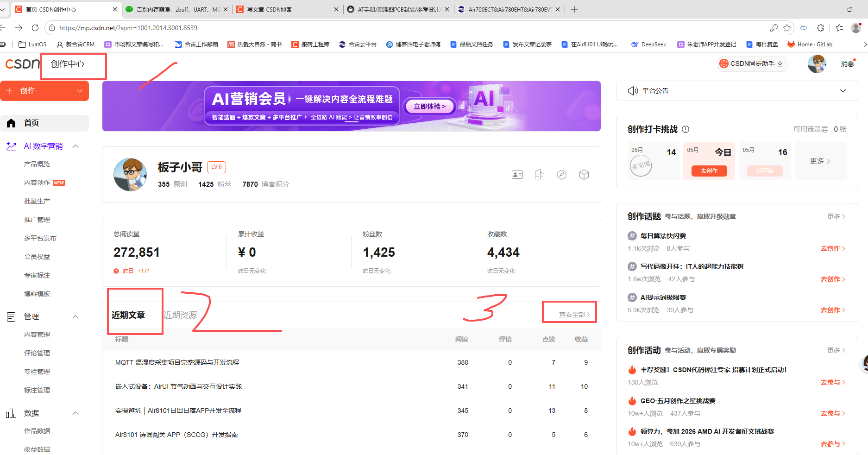
Task: Click the CSDN同步助手 download button
Action: pyautogui.click(x=753, y=64)
